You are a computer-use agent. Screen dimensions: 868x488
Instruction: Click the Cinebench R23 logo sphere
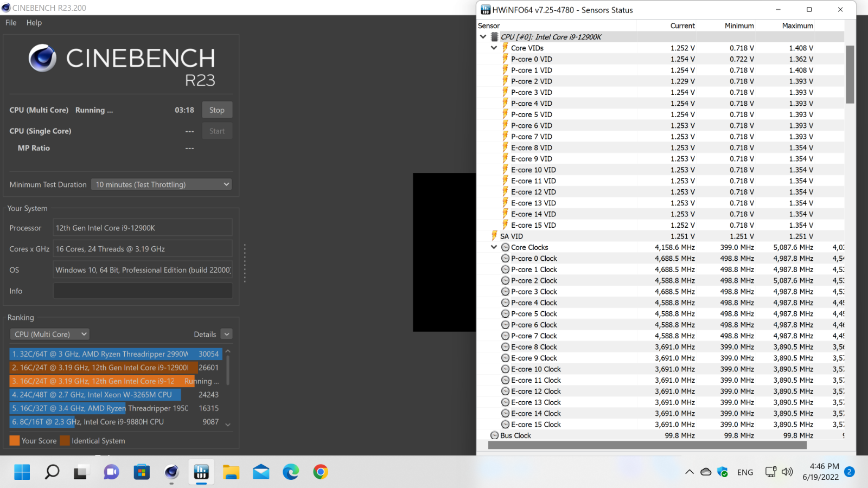coord(42,58)
